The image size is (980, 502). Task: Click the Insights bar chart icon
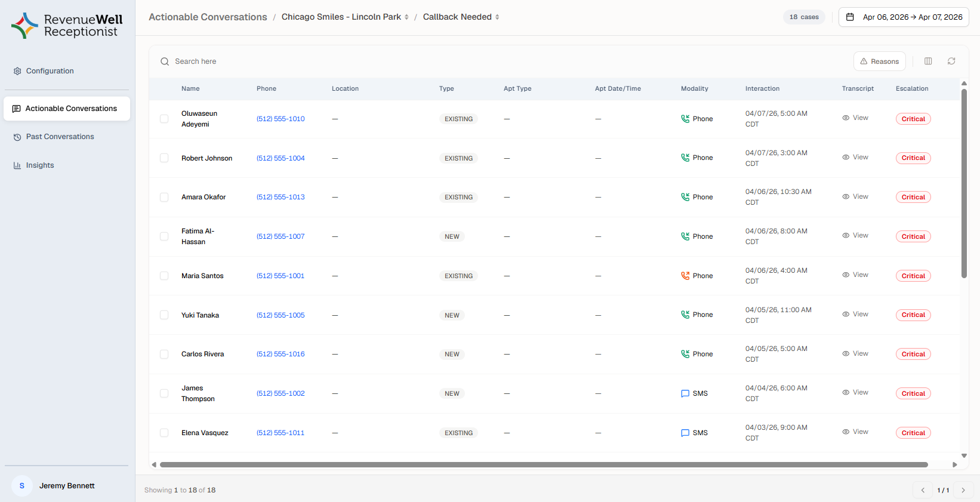coord(17,165)
